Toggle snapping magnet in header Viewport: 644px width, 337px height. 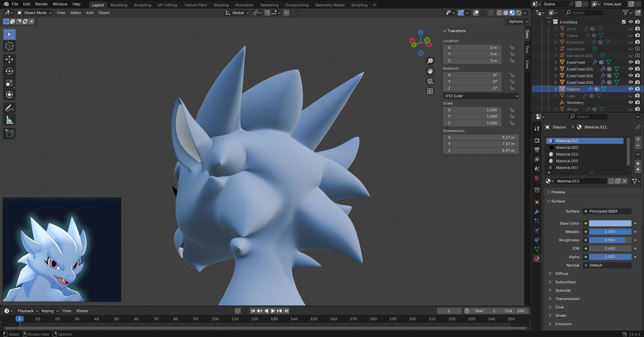click(267, 13)
